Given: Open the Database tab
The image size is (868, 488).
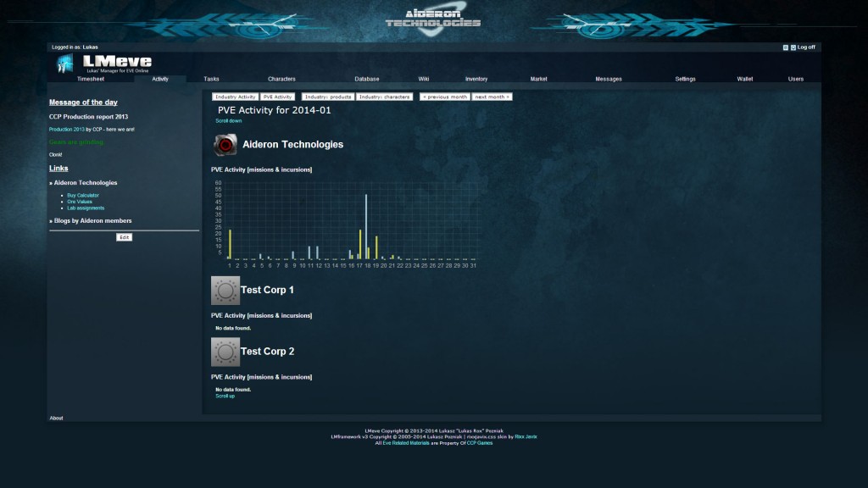Looking at the screenshot, I should tap(366, 79).
